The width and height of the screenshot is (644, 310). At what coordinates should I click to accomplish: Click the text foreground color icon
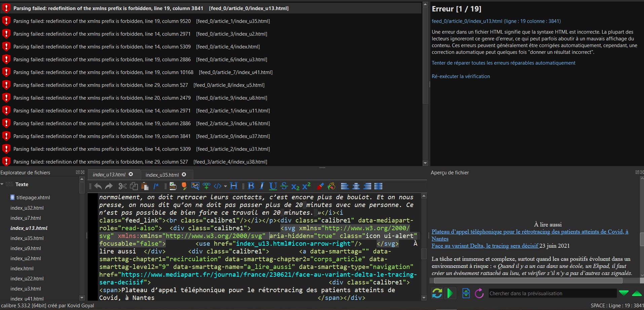coord(320,186)
